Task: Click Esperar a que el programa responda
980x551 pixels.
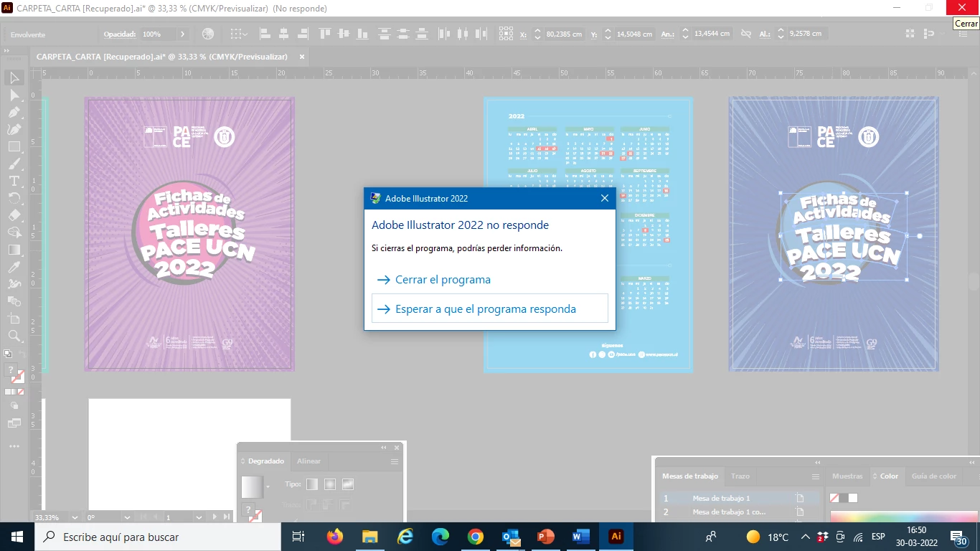Action: pyautogui.click(x=490, y=309)
